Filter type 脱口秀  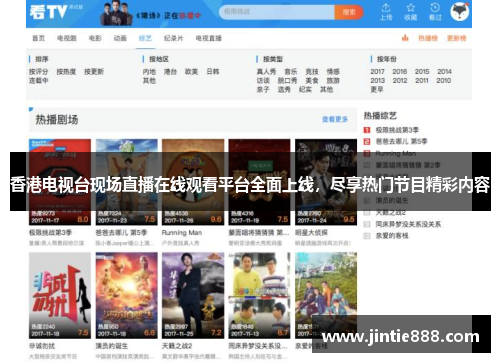pyautogui.click(x=287, y=81)
